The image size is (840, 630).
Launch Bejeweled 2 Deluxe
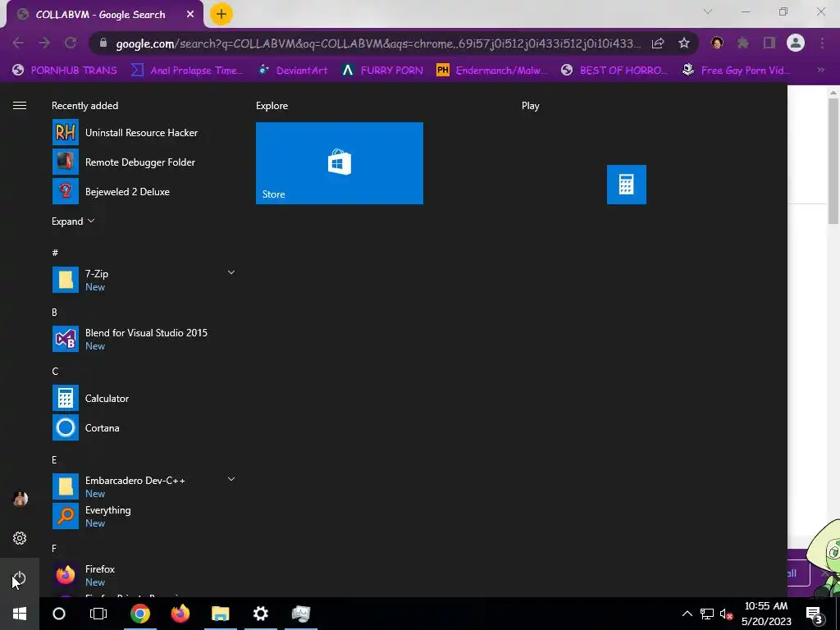(144, 192)
